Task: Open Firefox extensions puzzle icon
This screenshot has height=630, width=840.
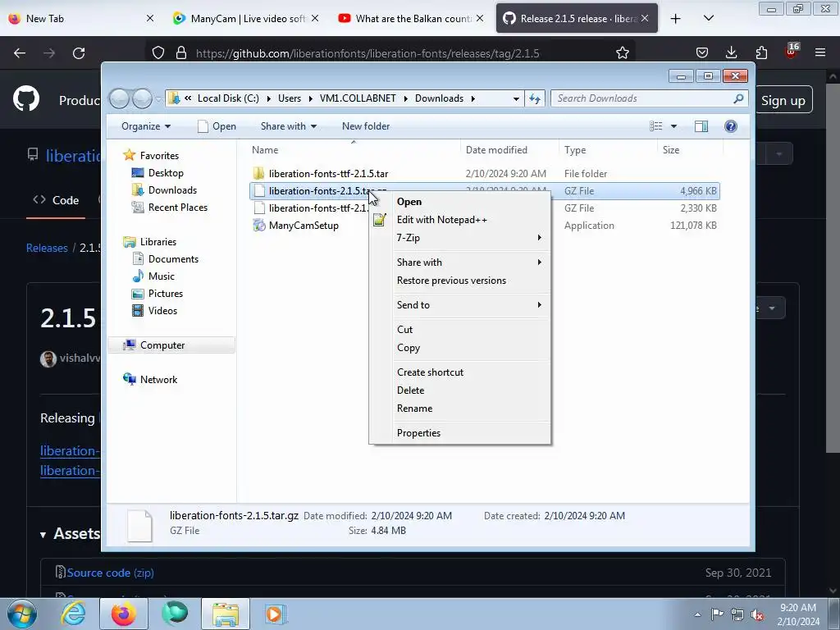Action: click(761, 52)
